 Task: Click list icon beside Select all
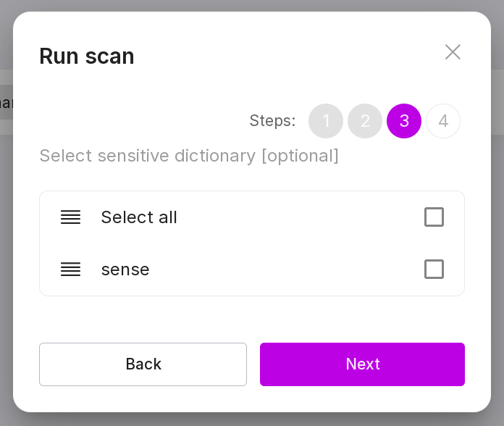click(x=70, y=217)
